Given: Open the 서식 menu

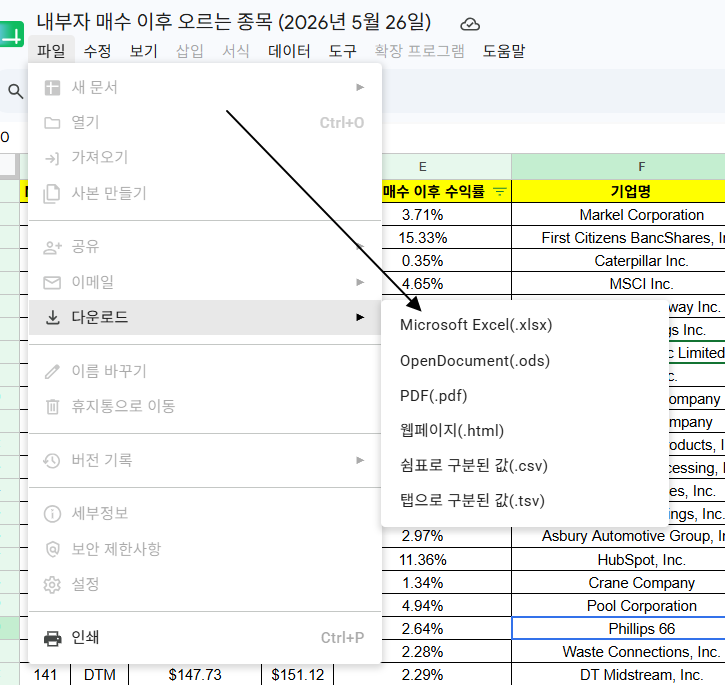Looking at the screenshot, I should pyautogui.click(x=236, y=50).
